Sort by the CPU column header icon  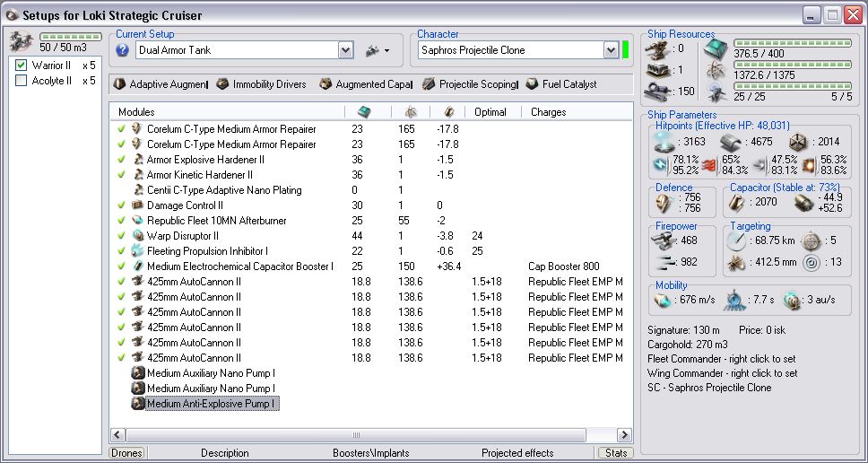pos(363,112)
